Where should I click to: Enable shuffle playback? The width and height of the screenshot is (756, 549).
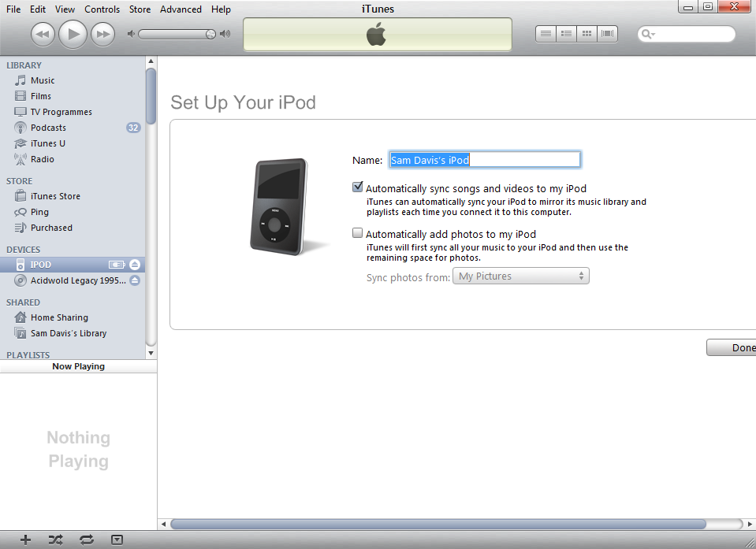coord(55,540)
